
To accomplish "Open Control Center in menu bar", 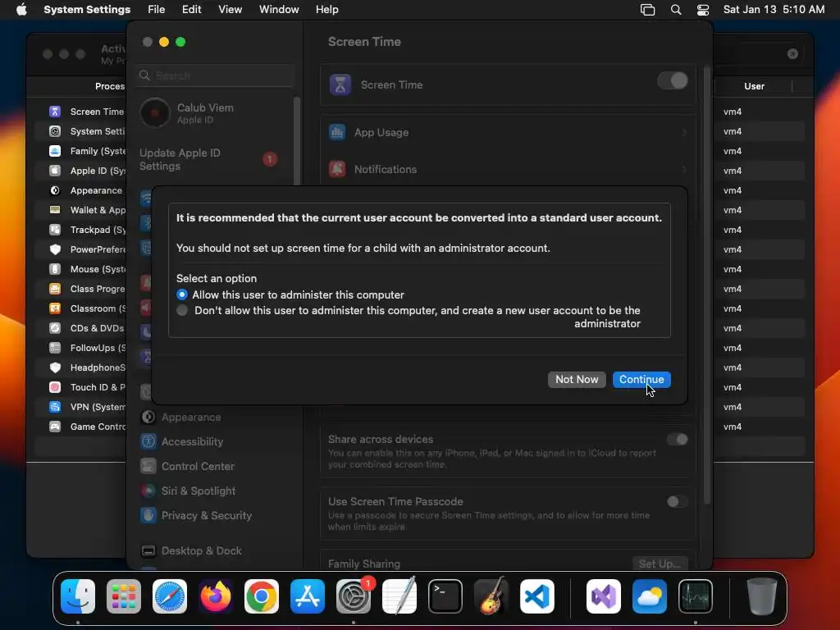I will point(703,10).
